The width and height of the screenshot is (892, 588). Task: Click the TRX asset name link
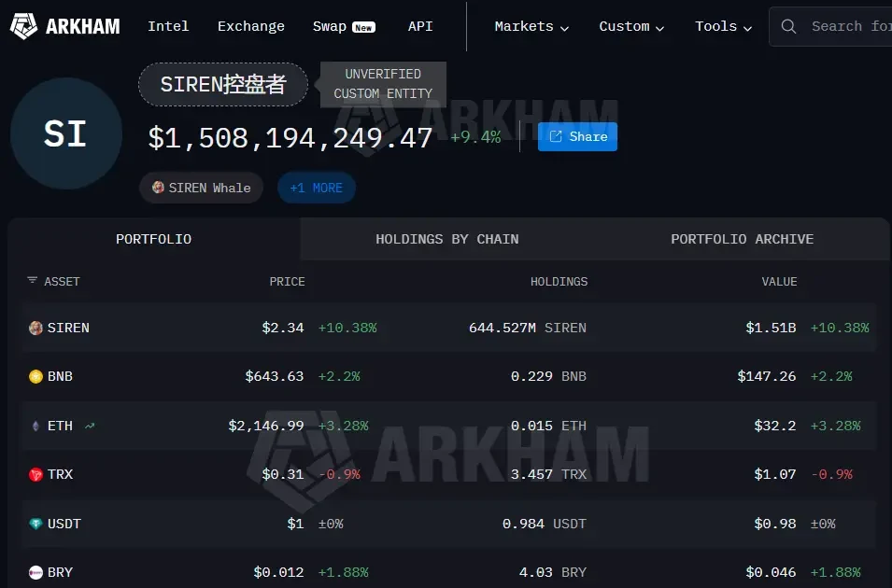(x=60, y=474)
